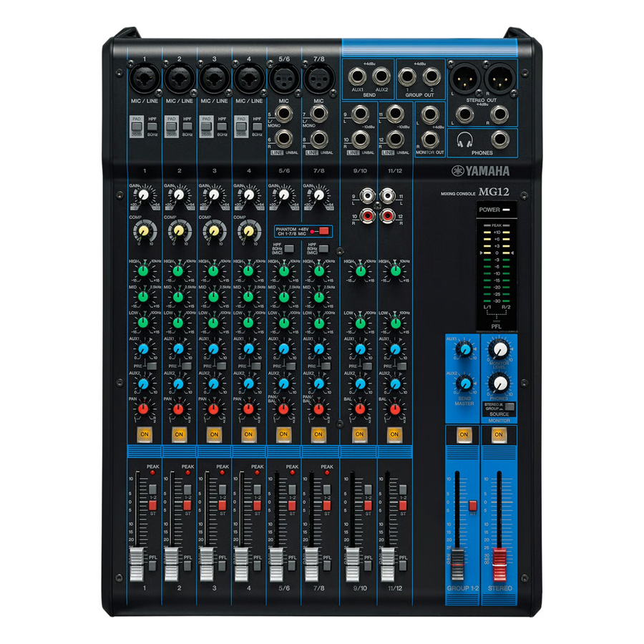Toggle the channel 2 ON button
Viewport: 644px width, 644px height.
179,434
